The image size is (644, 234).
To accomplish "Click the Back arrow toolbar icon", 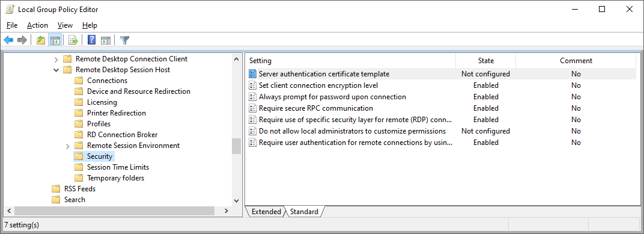I will coord(8,40).
